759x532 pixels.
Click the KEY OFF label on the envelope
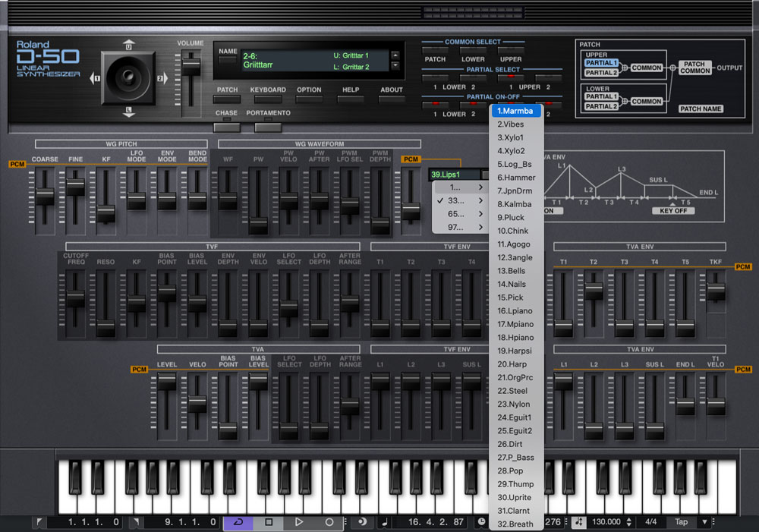click(x=673, y=210)
